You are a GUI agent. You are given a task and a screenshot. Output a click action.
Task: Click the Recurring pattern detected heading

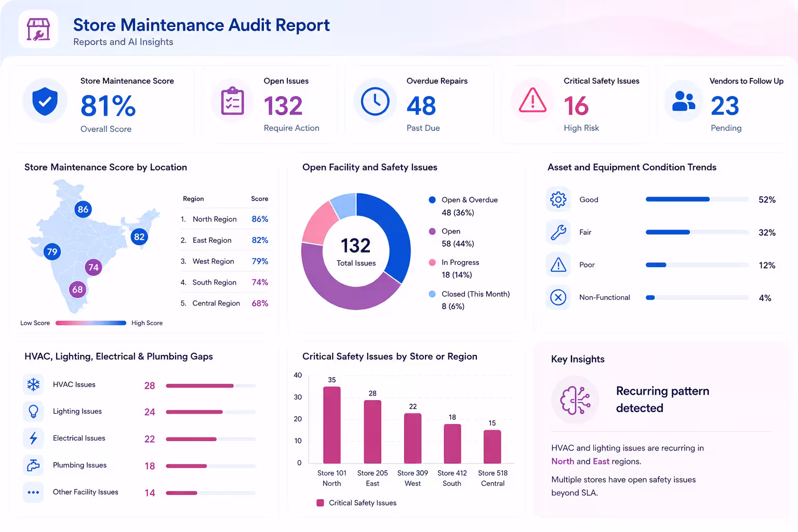(x=662, y=400)
